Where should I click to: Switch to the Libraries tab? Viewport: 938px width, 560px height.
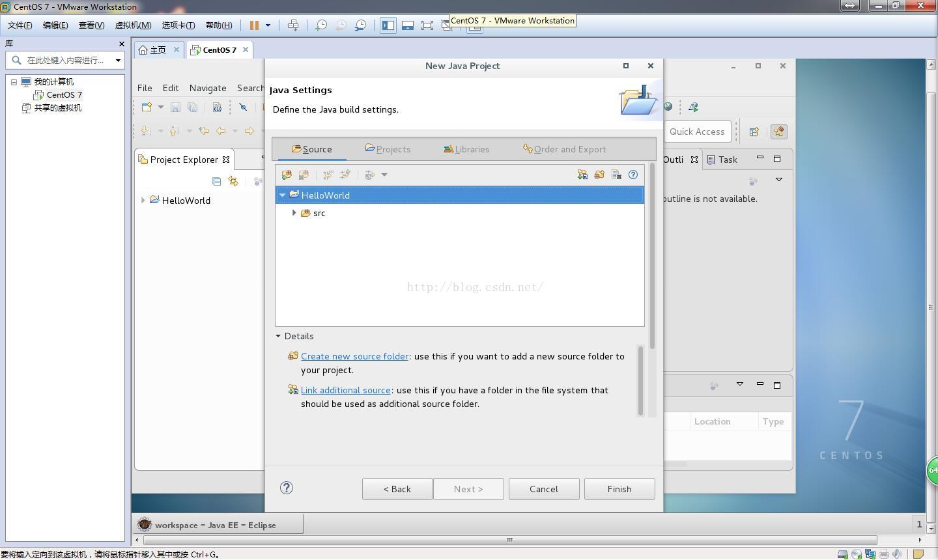click(x=467, y=149)
